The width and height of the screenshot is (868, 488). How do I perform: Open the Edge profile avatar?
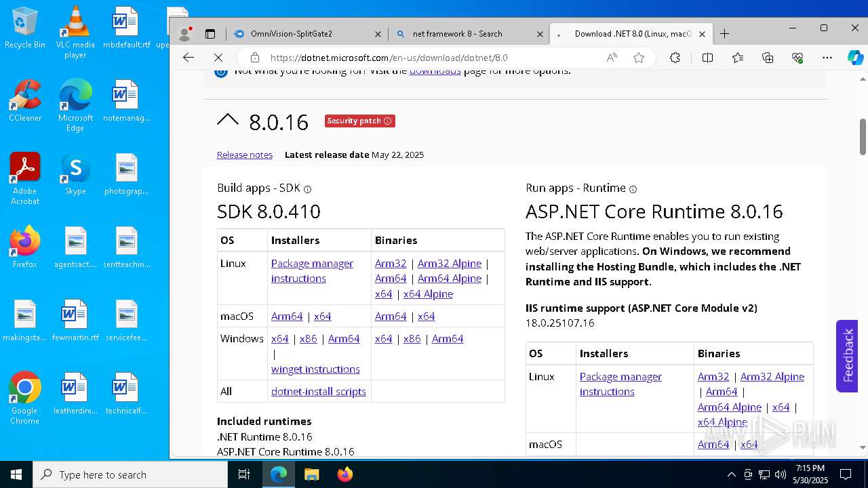coord(184,33)
